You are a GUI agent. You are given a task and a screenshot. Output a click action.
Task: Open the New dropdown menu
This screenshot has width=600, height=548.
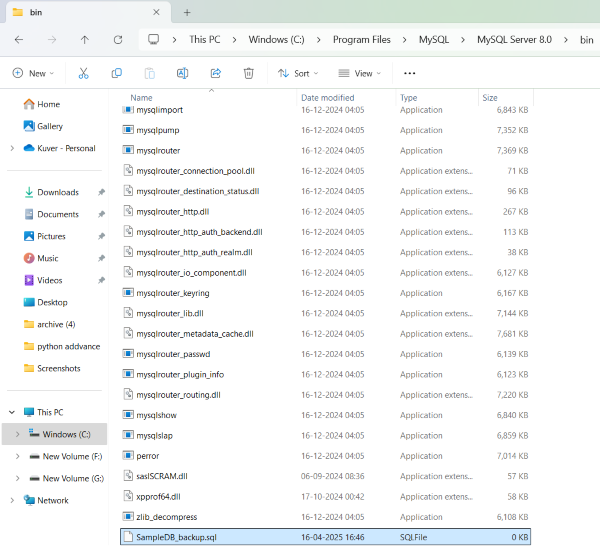tap(33, 73)
